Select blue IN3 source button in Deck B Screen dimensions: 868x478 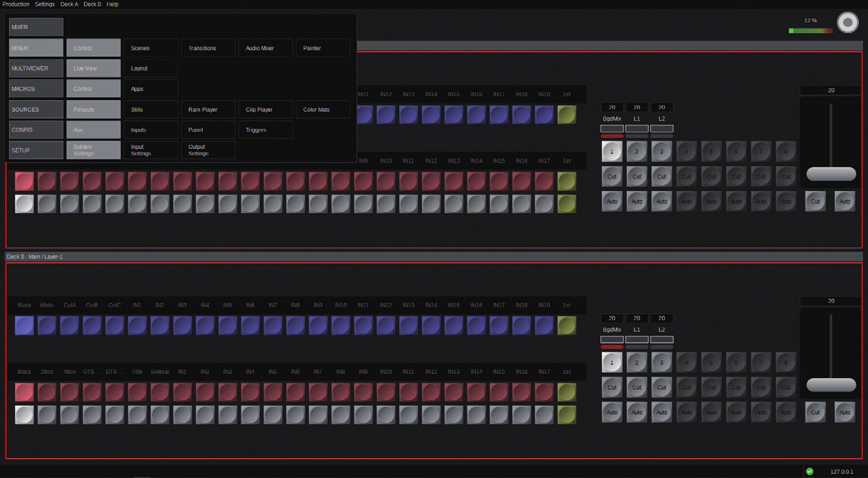point(182,326)
